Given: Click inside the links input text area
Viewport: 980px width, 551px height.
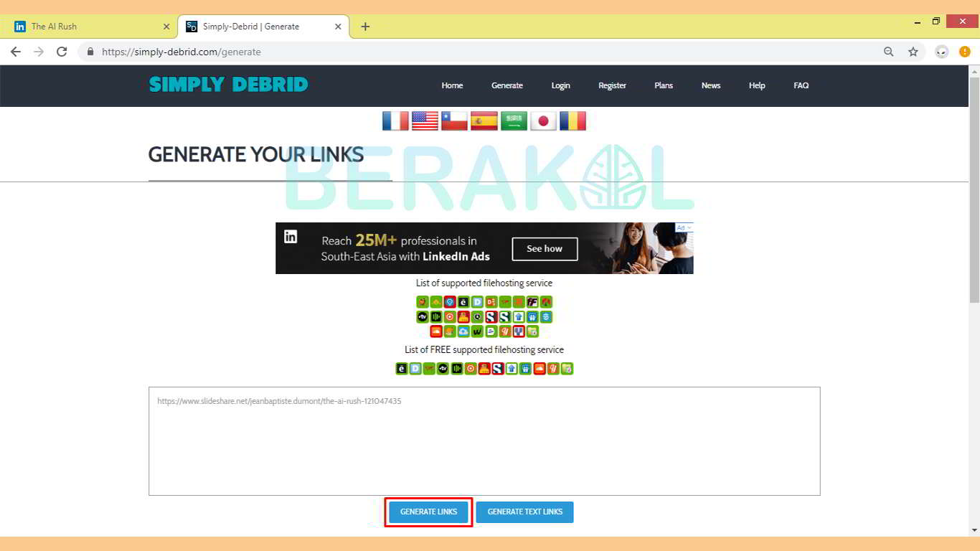Looking at the screenshot, I should tap(484, 441).
